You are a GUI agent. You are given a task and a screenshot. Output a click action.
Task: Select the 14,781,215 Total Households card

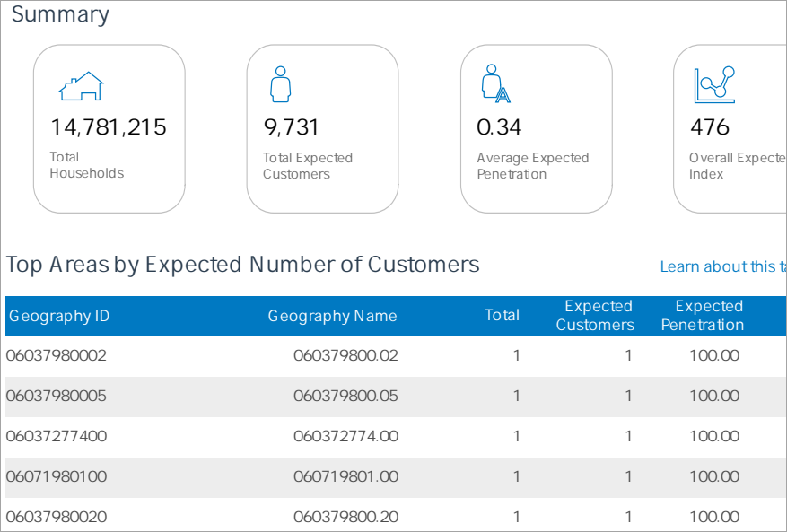pyautogui.click(x=109, y=128)
